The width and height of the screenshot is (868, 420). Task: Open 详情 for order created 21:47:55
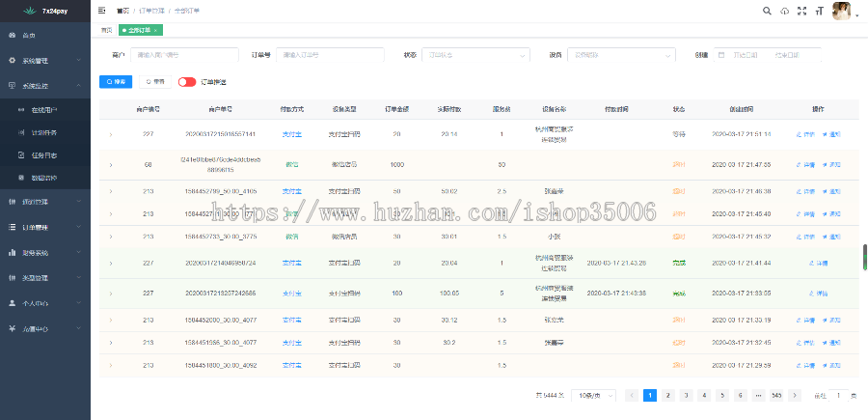[805, 164]
